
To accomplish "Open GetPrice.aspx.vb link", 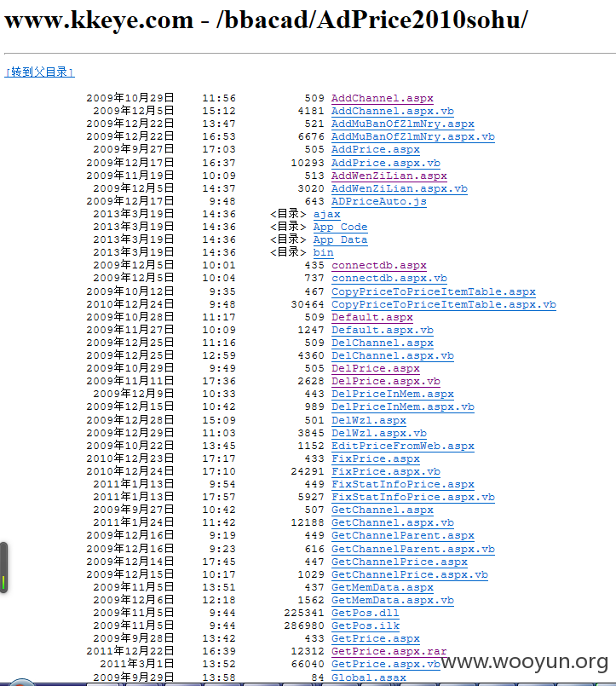I will click(386, 664).
